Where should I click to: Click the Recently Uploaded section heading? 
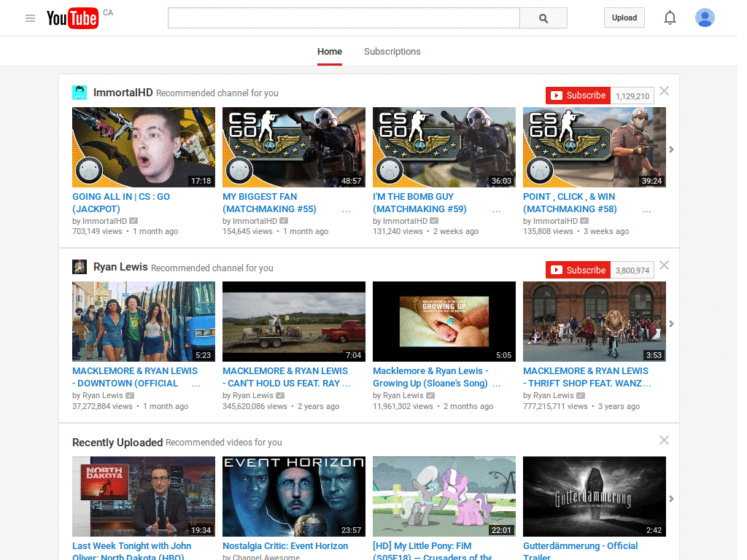[117, 443]
